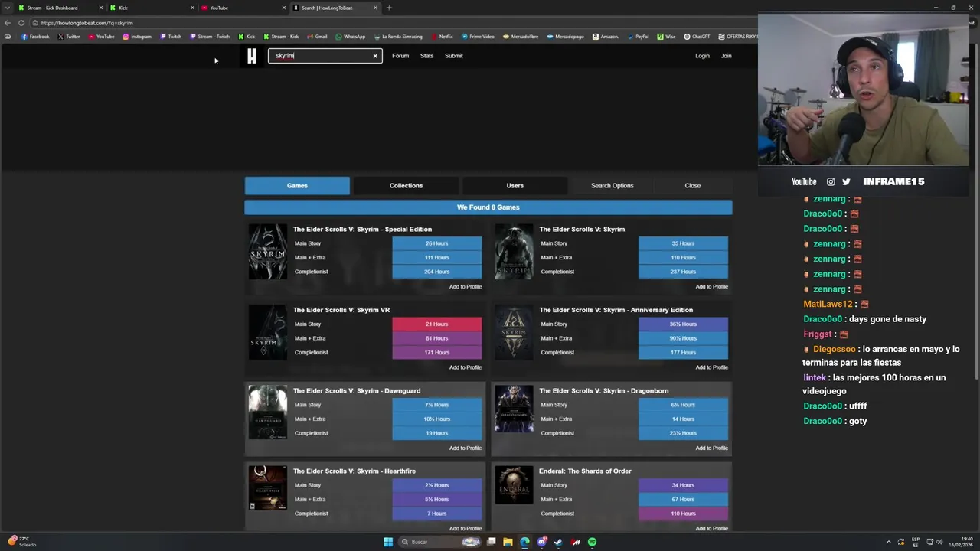Screen dimensions: 980x551
Task: Click the HowLongToBeat logo icon
Action: pyautogui.click(x=252, y=56)
